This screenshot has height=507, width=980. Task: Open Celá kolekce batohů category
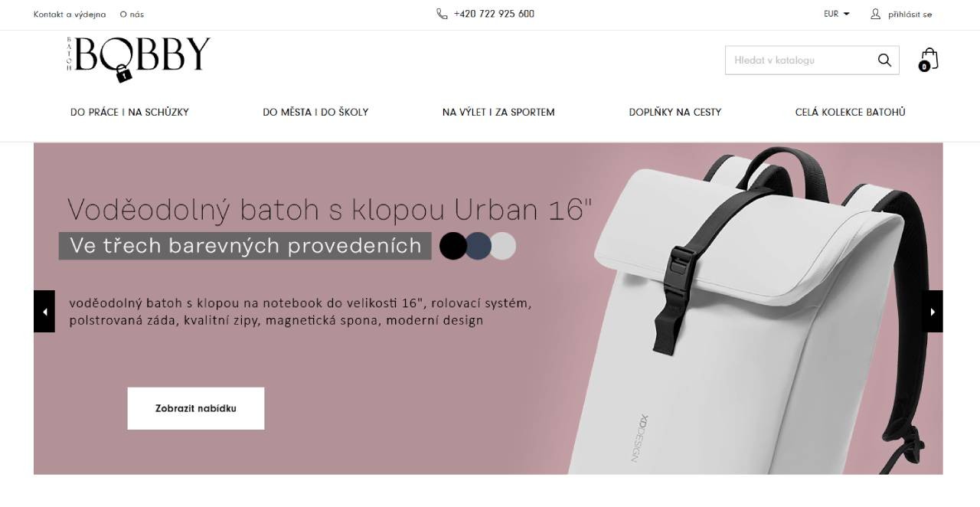pos(850,112)
